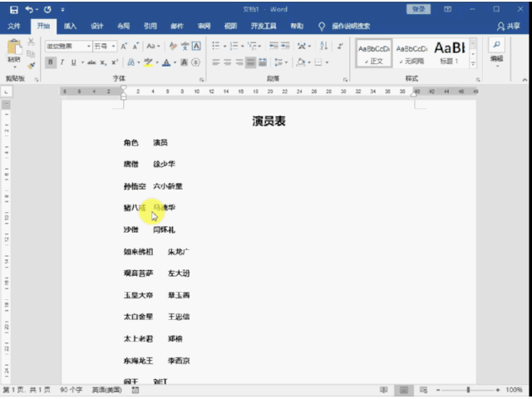Click the 登录 sign-in button

pos(418,9)
